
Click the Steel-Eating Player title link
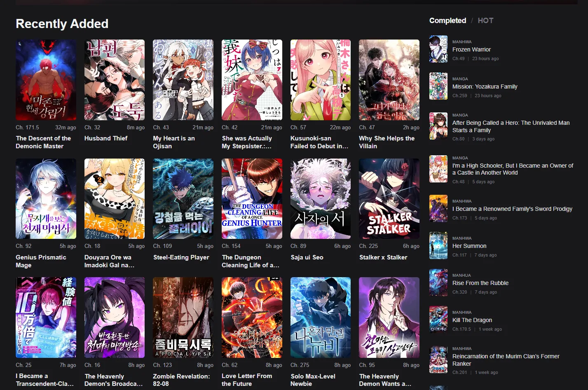(181, 257)
